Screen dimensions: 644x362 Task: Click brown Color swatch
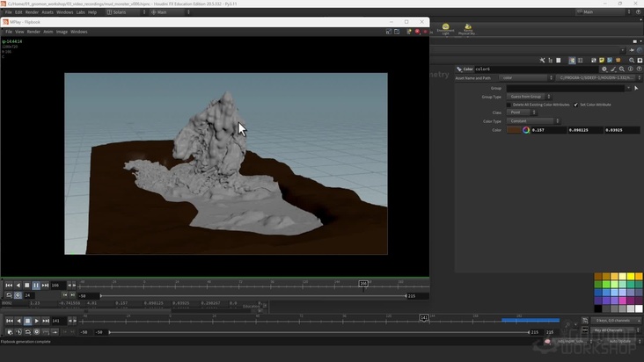(x=514, y=130)
